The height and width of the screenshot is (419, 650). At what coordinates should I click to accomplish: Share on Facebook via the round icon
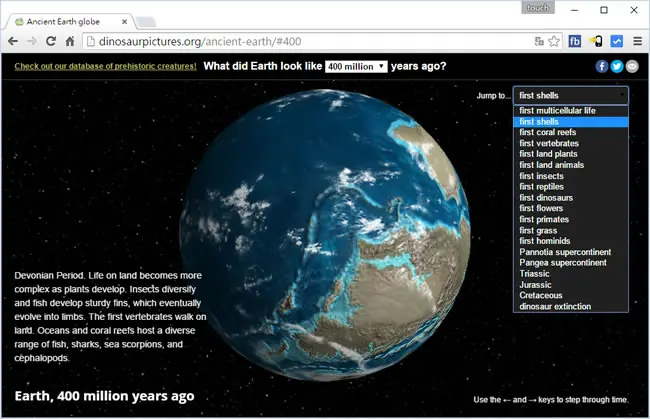point(601,66)
